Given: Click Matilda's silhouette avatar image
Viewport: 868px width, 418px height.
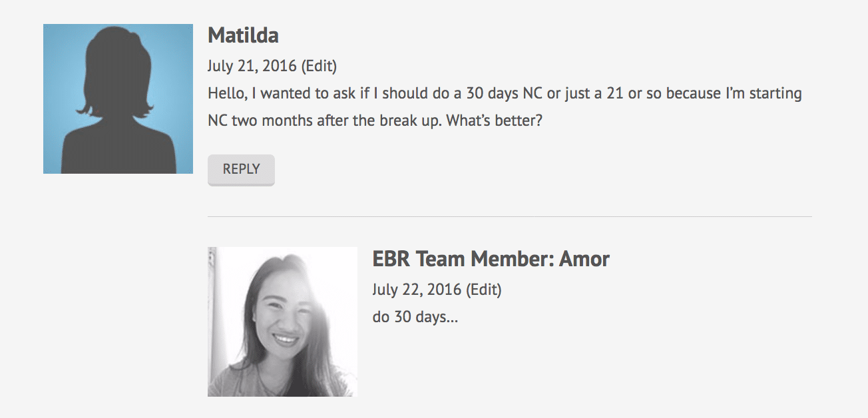Looking at the screenshot, I should 118,99.
